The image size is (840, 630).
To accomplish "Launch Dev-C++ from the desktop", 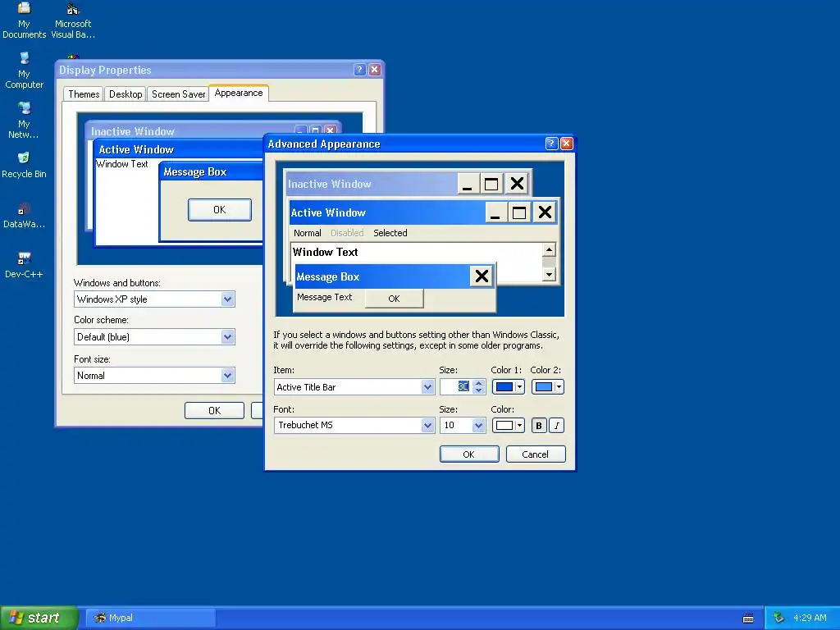I will pyautogui.click(x=24, y=265).
